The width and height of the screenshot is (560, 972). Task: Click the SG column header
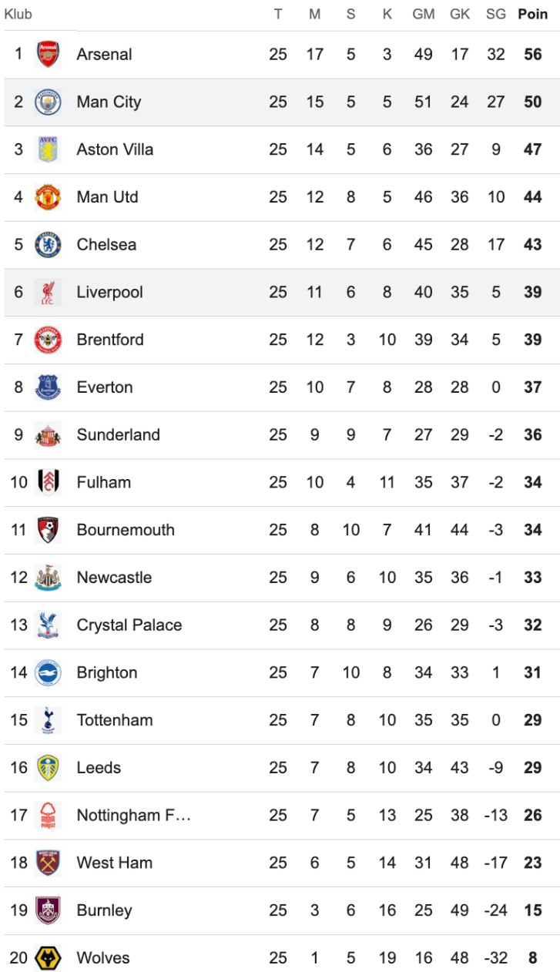click(x=495, y=14)
